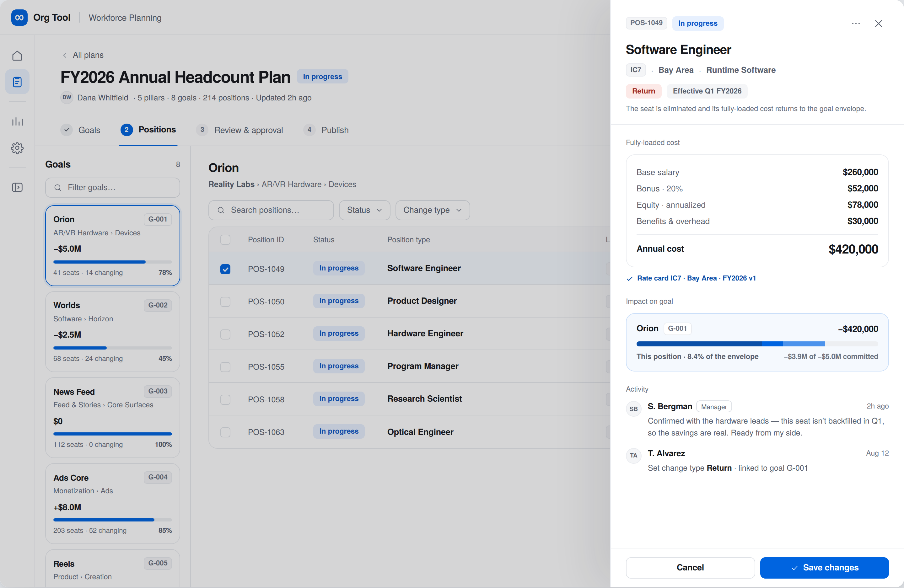Switch to the Positions step tab

(x=148, y=130)
